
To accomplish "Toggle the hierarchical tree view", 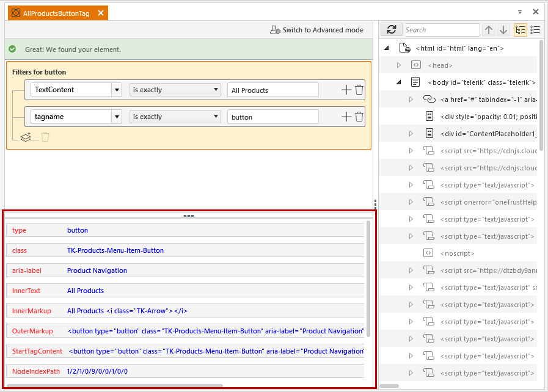I will click(521, 30).
